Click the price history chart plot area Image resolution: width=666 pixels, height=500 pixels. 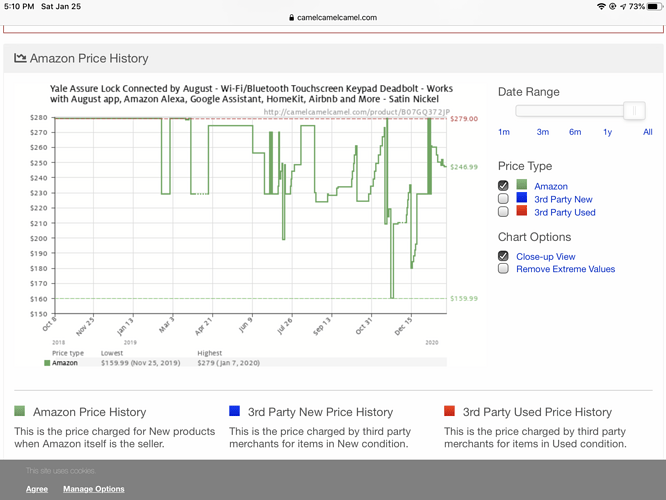pos(251,215)
